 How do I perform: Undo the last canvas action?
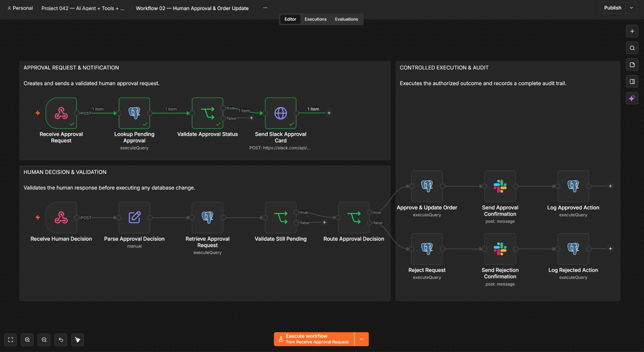61,340
